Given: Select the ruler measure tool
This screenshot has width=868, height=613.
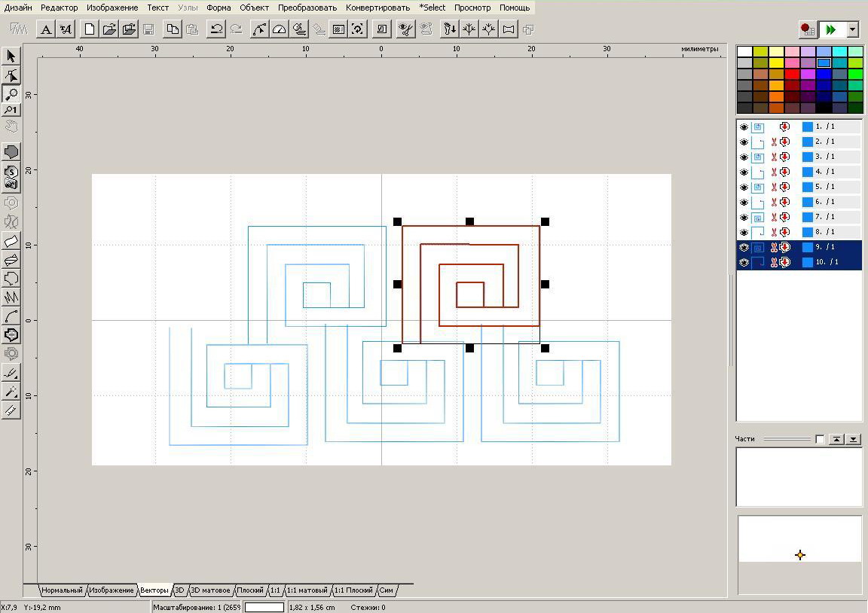Looking at the screenshot, I should pyautogui.click(x=11, y=410).
